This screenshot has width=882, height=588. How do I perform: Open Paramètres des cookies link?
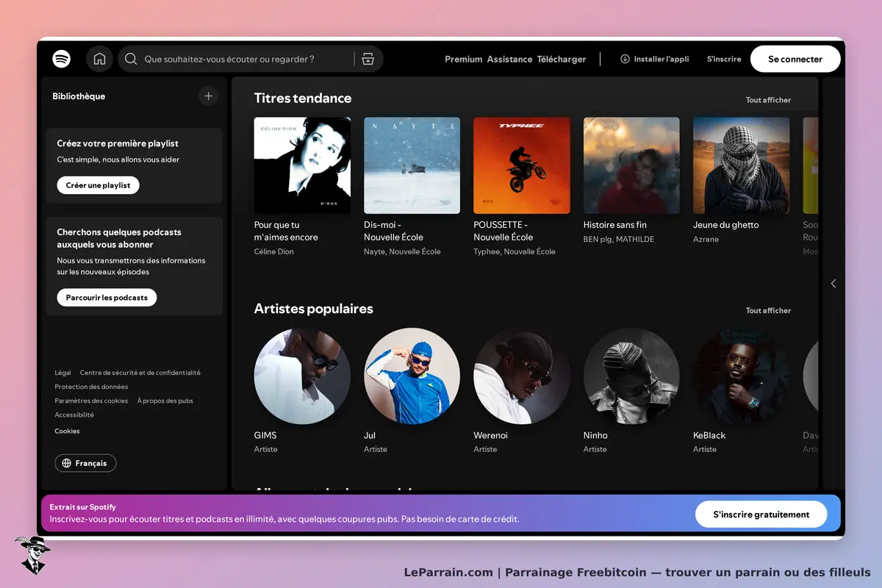(91, 401)
